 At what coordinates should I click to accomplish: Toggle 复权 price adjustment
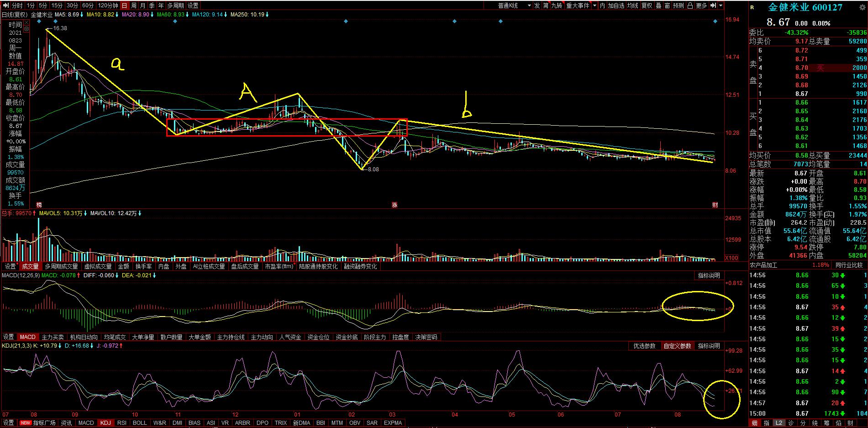[x=647, y=5]
